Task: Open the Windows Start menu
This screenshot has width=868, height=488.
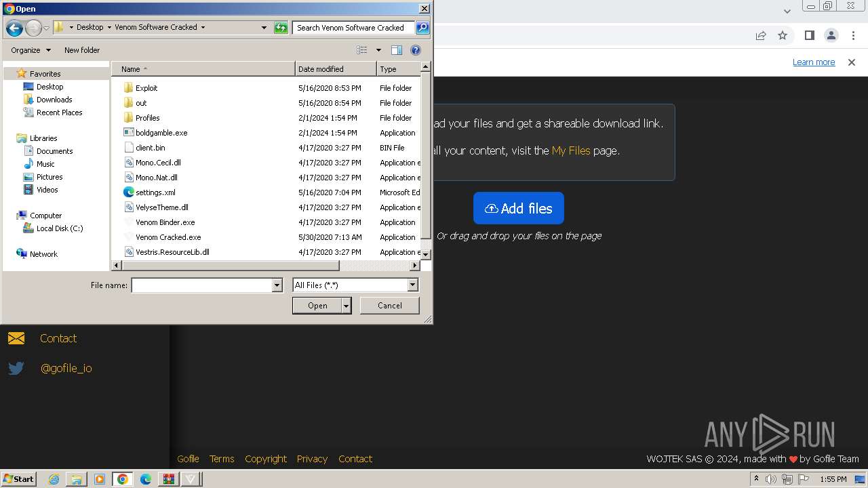Action: coord(19,479)
